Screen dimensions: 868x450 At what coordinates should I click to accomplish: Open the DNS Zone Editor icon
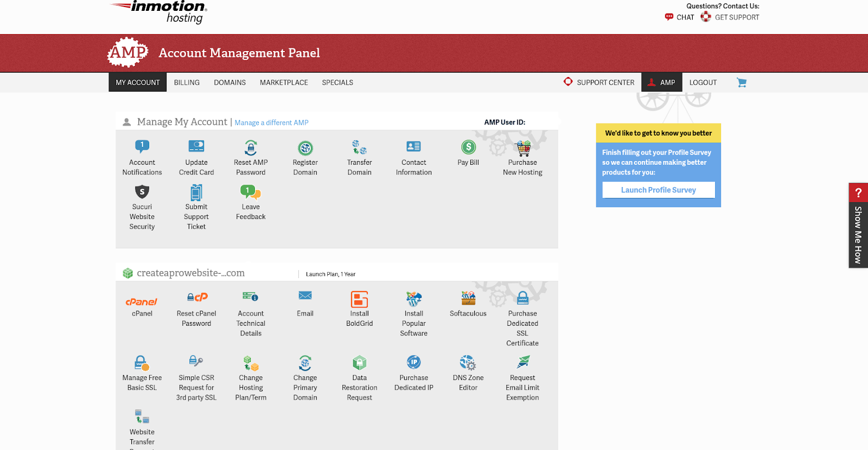point(468,362)
